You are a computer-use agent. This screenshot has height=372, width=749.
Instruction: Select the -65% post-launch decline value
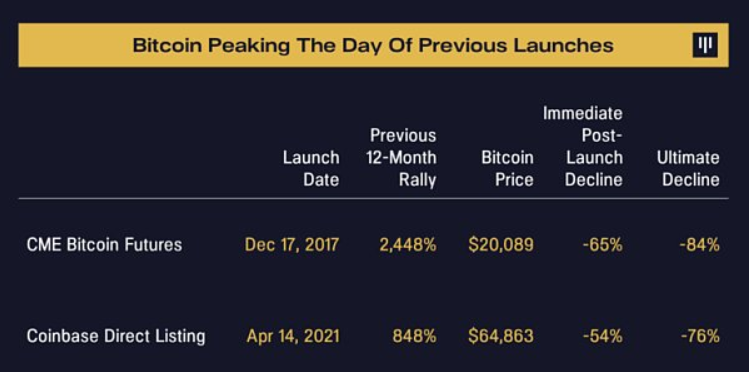point(603,245)
